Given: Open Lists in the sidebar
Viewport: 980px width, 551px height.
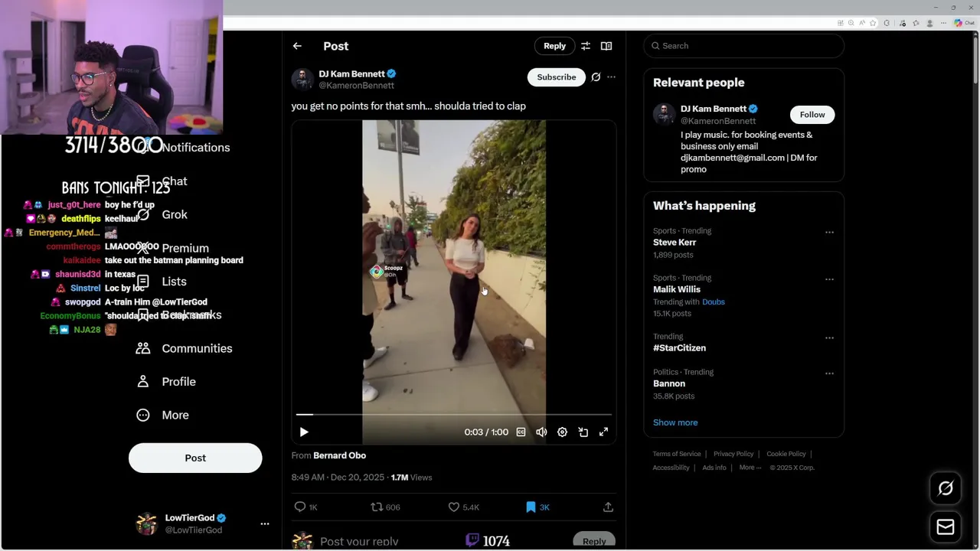Looking at the screenshot, I should pyautogui.click(x=161, y=281).
